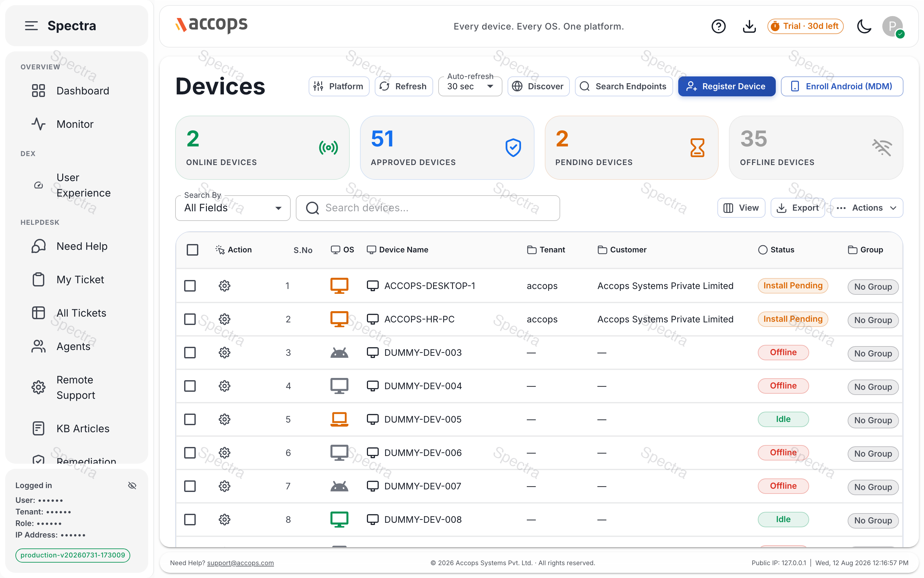Click the offline devices wifi-off icon
Viewport: 924px width, 578px height.
click(882, 148)
